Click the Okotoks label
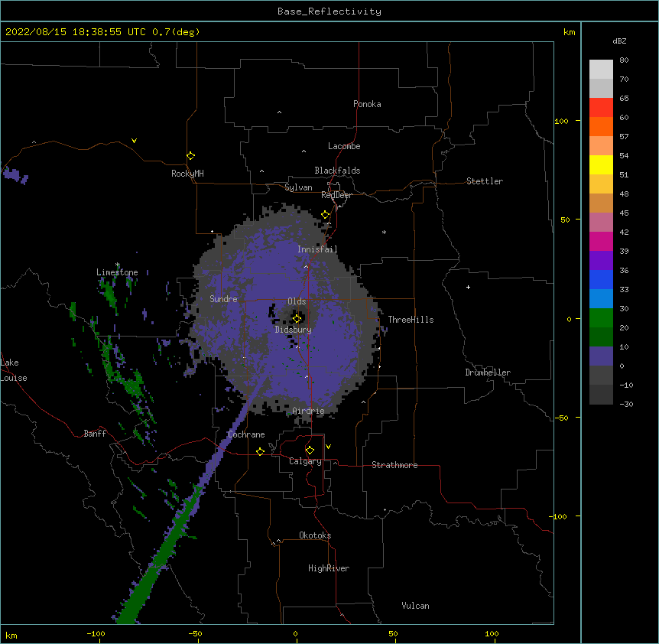 [x=315, y=535]
